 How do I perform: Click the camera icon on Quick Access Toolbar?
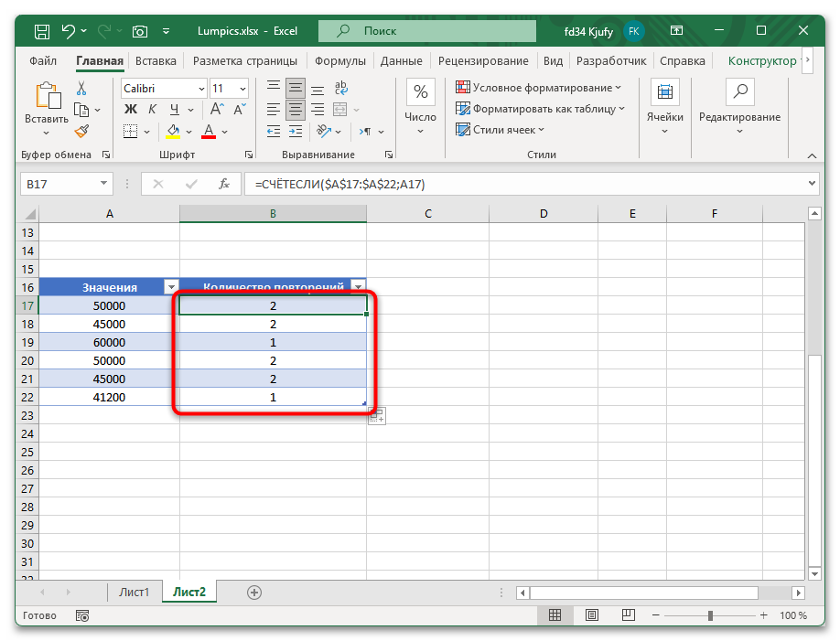pyautogui.click(x=140, y=30)
